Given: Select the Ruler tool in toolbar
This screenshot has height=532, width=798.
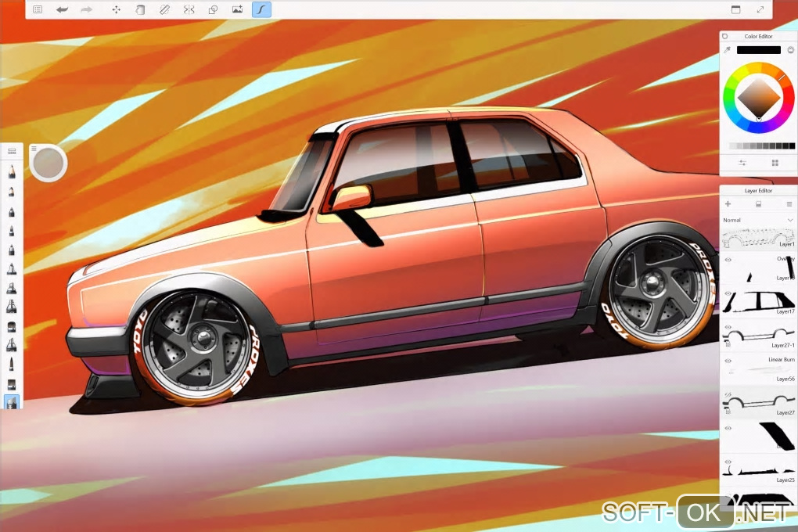Looking at the screenshot, I should [x=164, y=9].
